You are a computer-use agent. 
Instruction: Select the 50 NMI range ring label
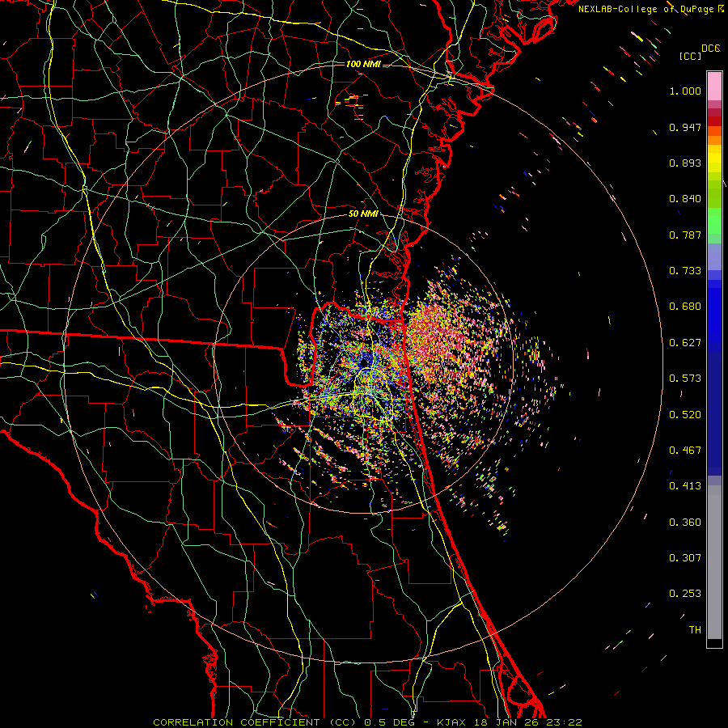[x=363, y=214]
